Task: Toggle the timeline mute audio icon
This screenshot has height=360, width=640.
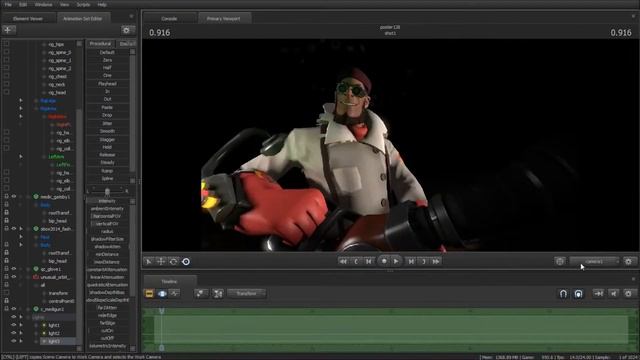Action: [x=613, y=293]
